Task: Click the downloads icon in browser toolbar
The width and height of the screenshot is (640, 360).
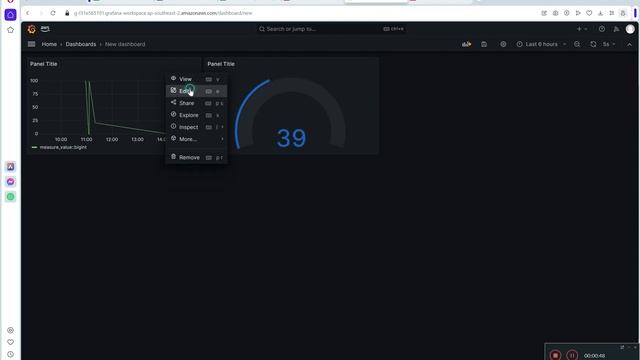Action: pos(600,13)
